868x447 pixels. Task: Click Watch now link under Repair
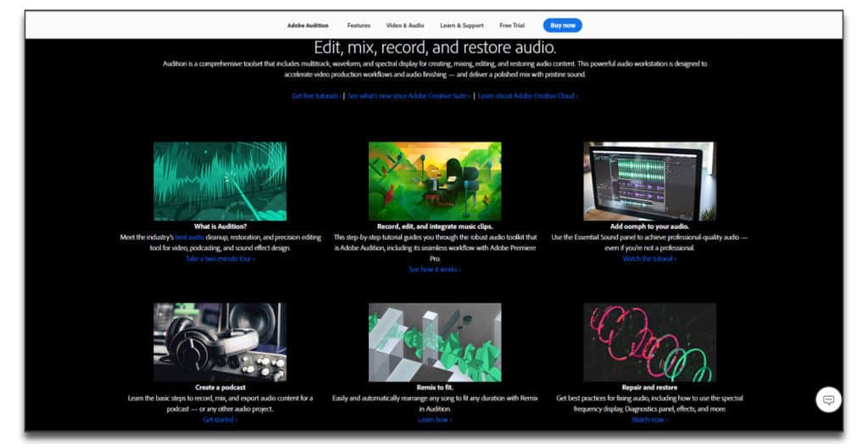(649, 419)
